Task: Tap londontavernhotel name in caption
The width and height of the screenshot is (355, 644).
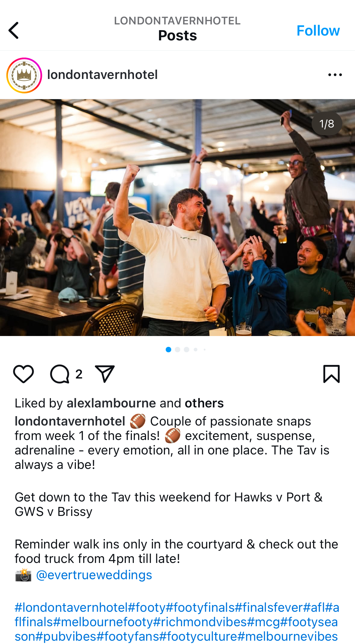Action: (70, 421)
